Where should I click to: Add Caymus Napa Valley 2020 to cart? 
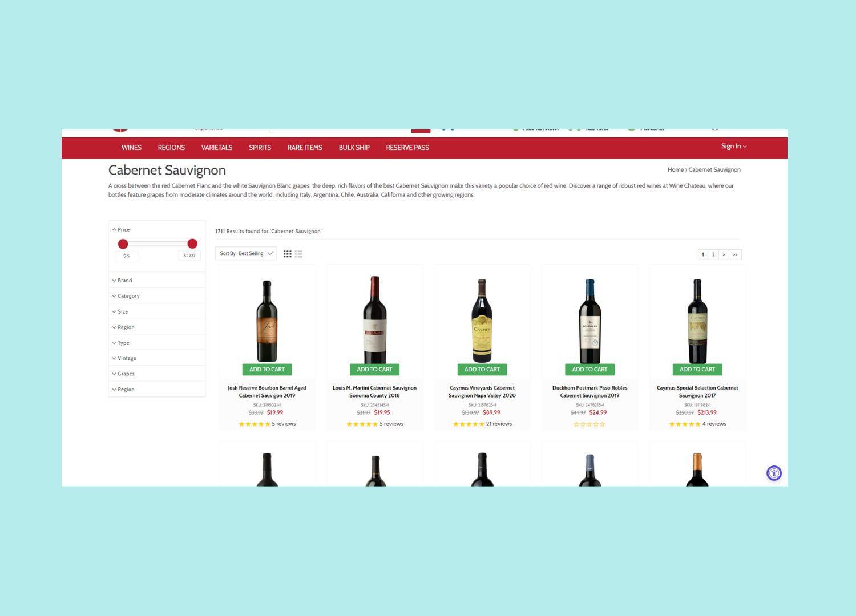tap(482, 370)
